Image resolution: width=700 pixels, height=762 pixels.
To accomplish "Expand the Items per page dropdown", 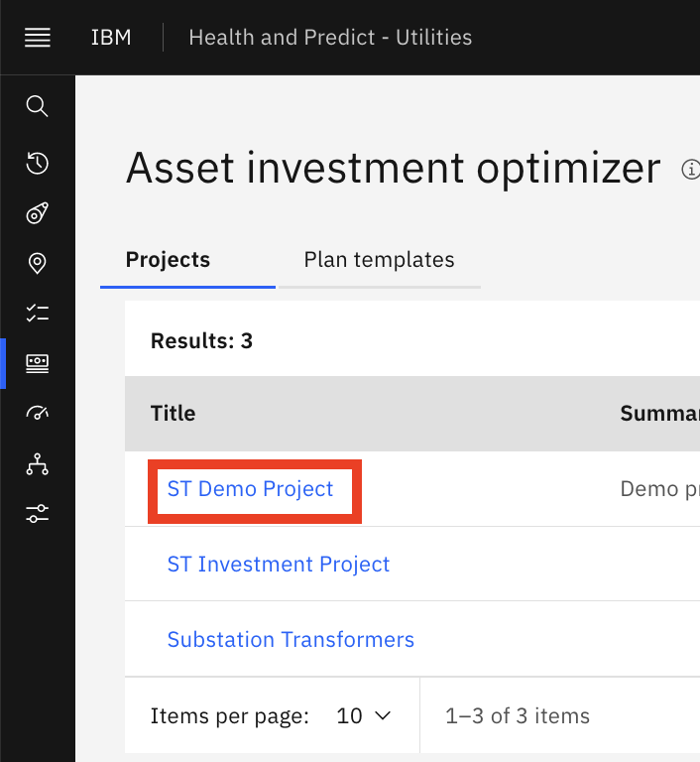I will point(363,715).
